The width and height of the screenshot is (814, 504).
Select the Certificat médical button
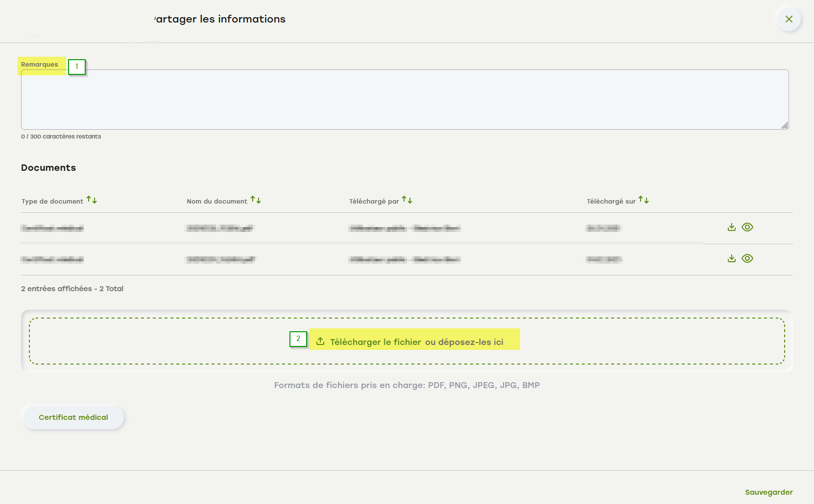pyautogui.click(x=73, y=417)
